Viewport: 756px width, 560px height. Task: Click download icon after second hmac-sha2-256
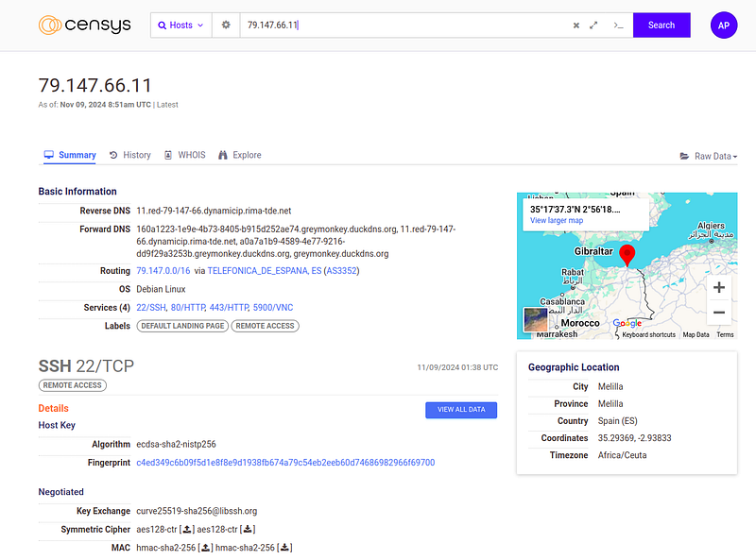point(284,548)
